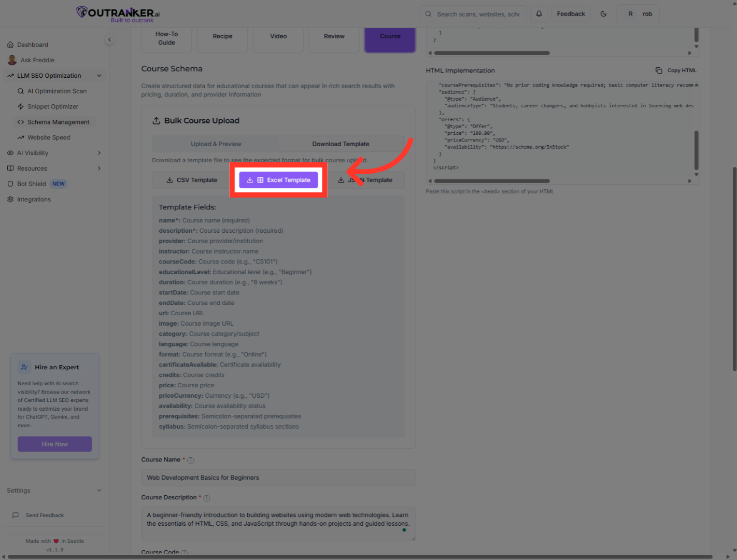The width and height of the screenshot is (737, 560).
Task: Open Ask Freddie via the avatar
Action: 12,60
